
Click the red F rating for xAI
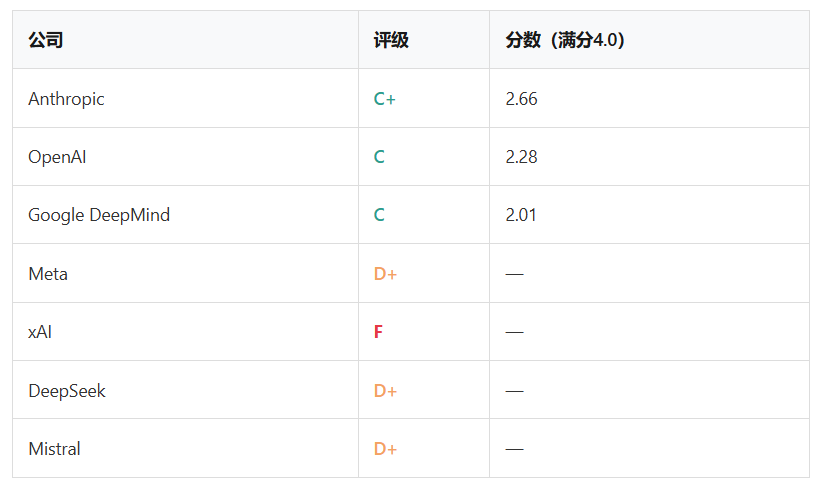(x=378, y=332)
